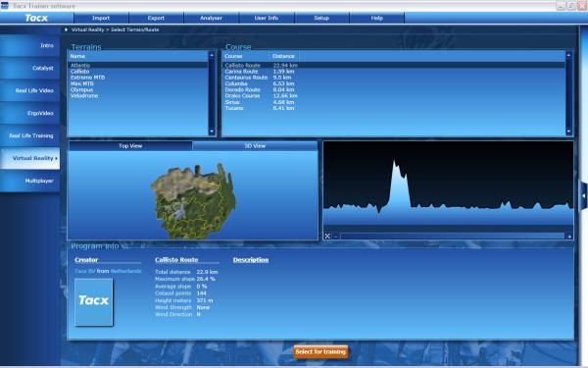The height and width of the screenshot is (368, 588).
Task: Select the Olympus terrain
Action: pos(81,89)
